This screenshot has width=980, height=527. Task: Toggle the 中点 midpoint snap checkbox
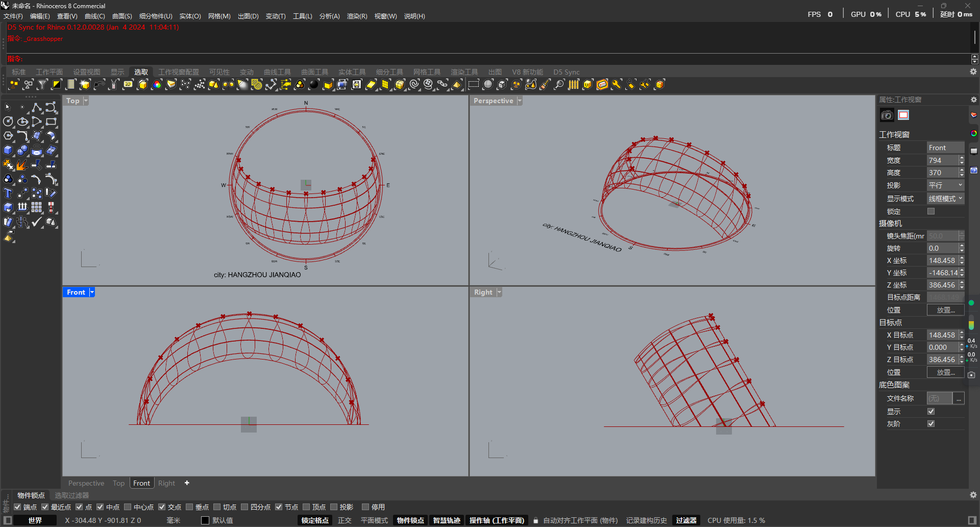tap(100, 507)
